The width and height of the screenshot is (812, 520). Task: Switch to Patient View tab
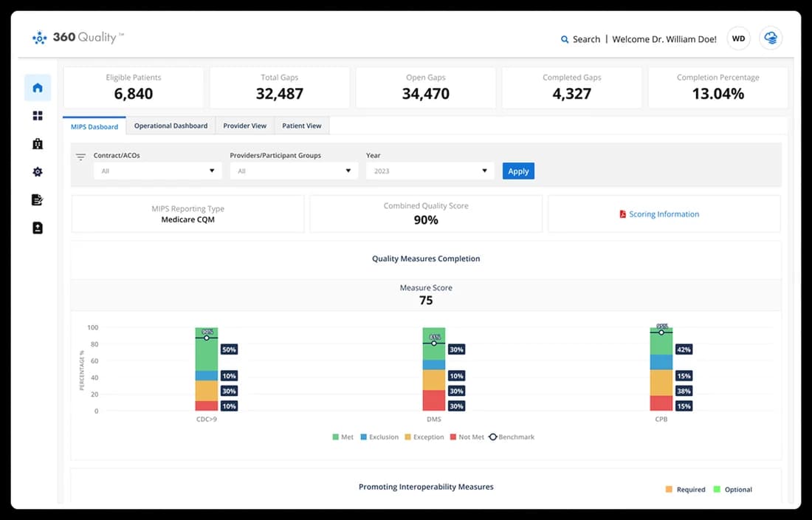coord(302,126)
